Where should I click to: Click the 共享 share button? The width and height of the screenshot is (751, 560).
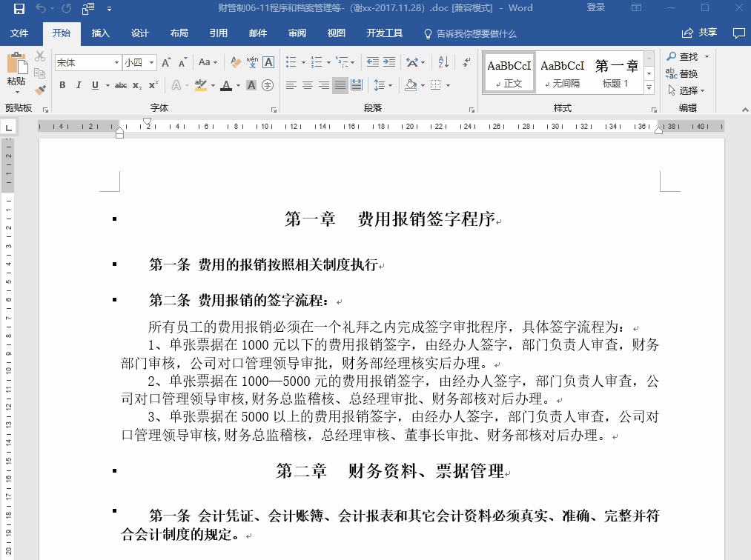click(x=699, y=33)
